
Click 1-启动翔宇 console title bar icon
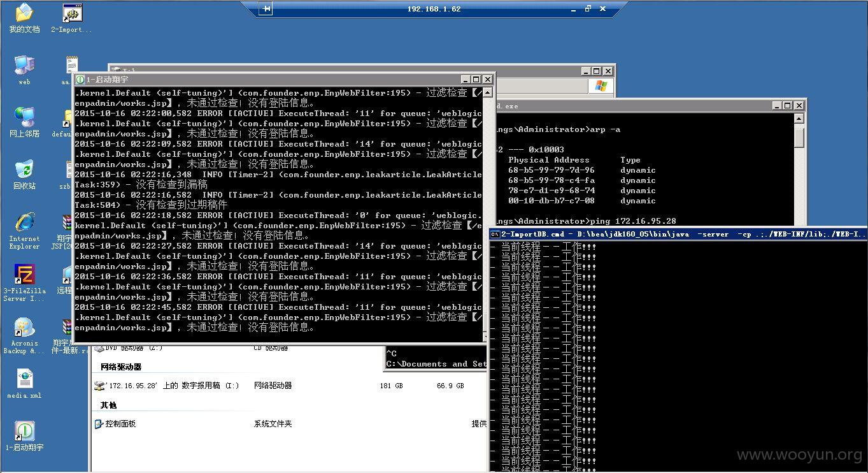tap(80, 80)
